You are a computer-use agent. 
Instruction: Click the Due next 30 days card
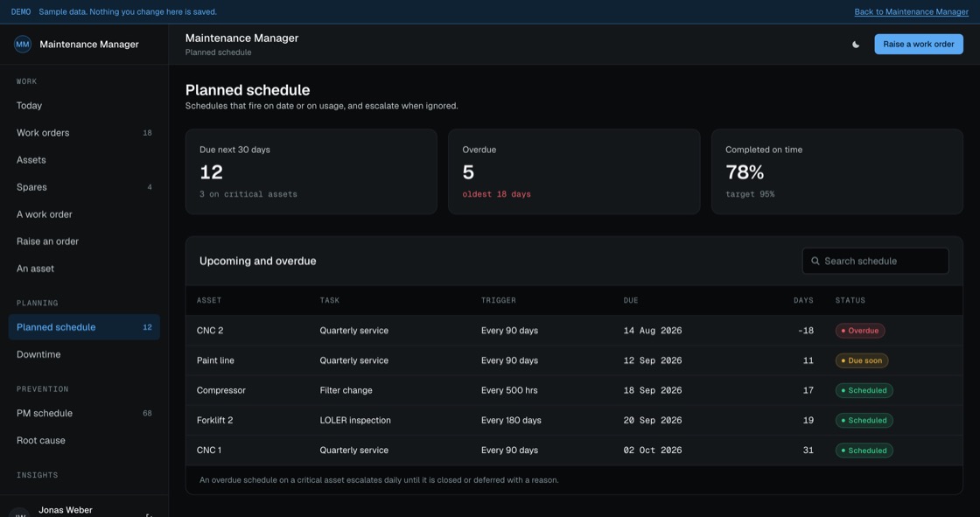(x=311, y=172)
